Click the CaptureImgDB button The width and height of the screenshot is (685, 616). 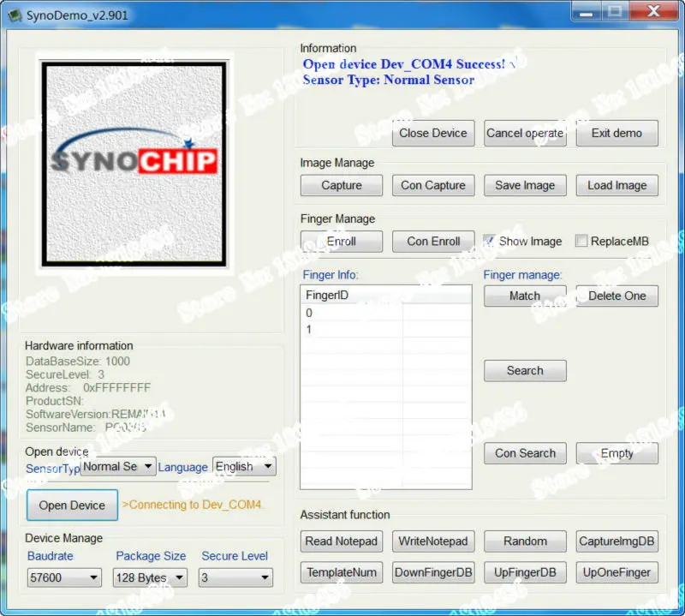[x=616, y=541]
